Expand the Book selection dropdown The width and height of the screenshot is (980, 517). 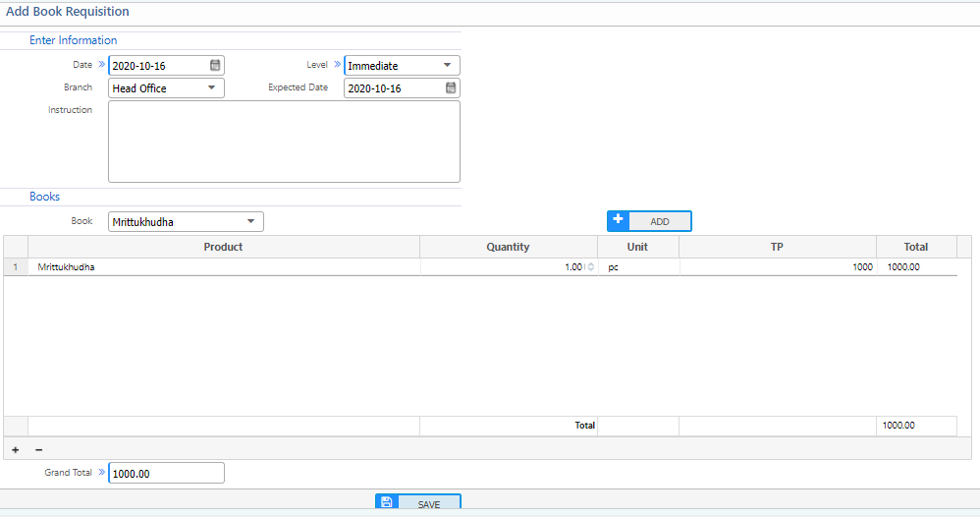[250, 222]
